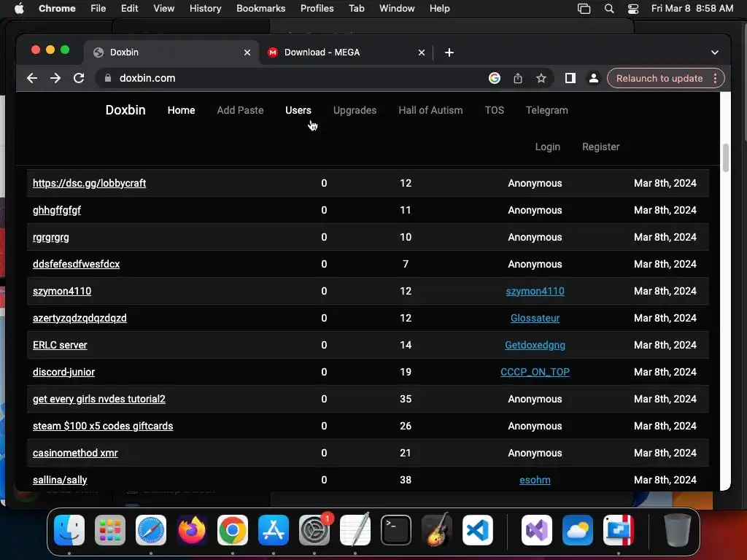The image size is (747, 560).
Task: Open Control Center in menu bar
Action: (x=633, y=9)
